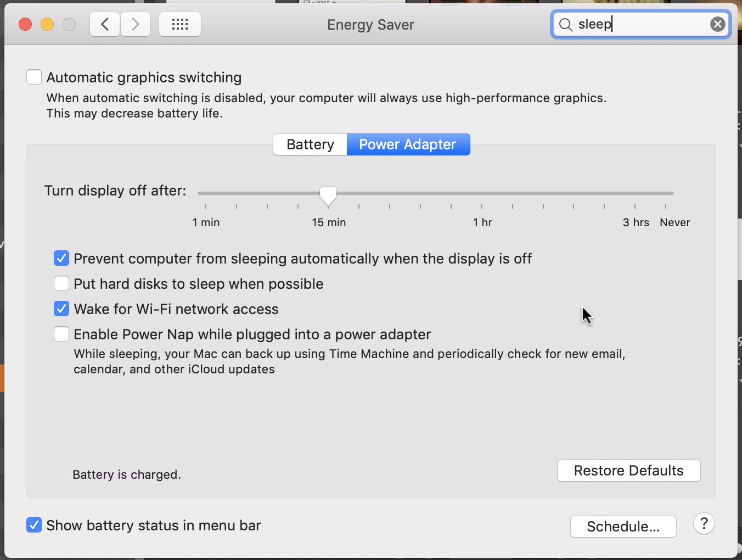
Task: Set display off slider to 1 hr
Action: tap(482, 194)
